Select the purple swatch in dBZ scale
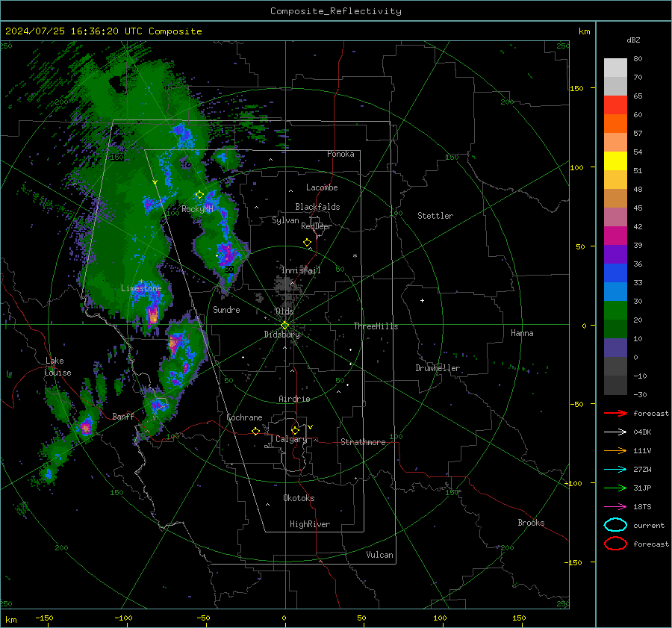 coord(615,255)
